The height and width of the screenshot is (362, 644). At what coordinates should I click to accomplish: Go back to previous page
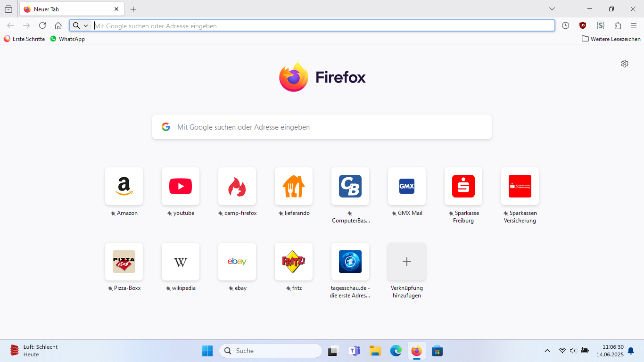coord(10,25)
